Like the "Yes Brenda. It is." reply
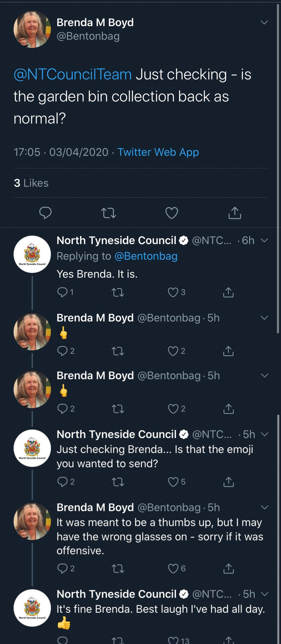This screenshot has width=281, height=644. coord(173,292)
